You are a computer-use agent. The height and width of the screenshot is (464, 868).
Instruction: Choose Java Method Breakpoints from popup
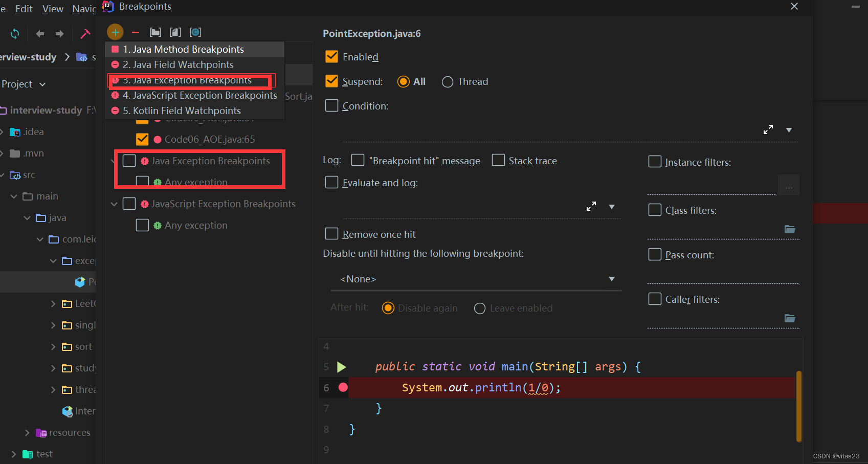point(194,49)
